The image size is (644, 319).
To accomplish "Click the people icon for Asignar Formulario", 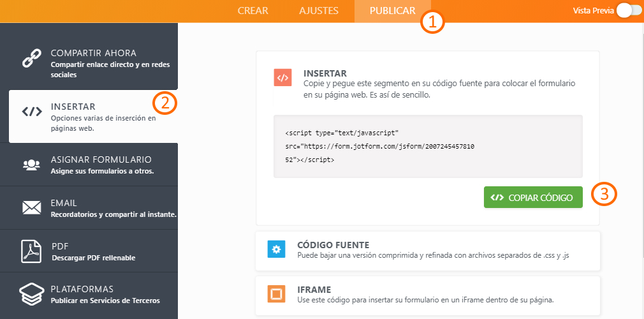I will (x=31, y=165).
